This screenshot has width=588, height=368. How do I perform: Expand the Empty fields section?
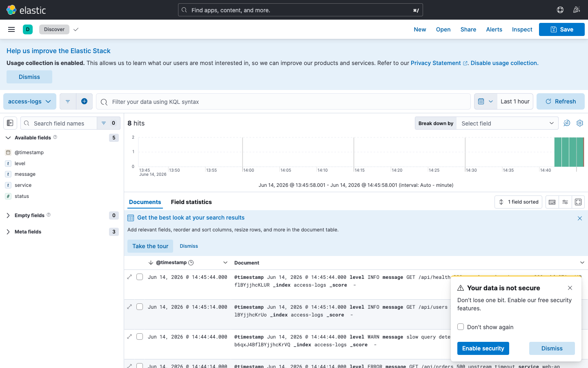(8, 215)
